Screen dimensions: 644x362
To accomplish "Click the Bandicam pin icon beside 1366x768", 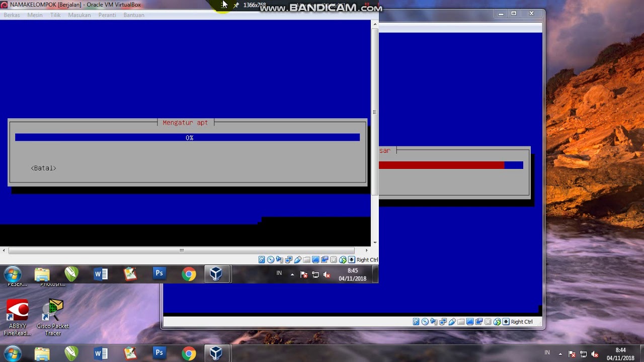I will (236, 5).
